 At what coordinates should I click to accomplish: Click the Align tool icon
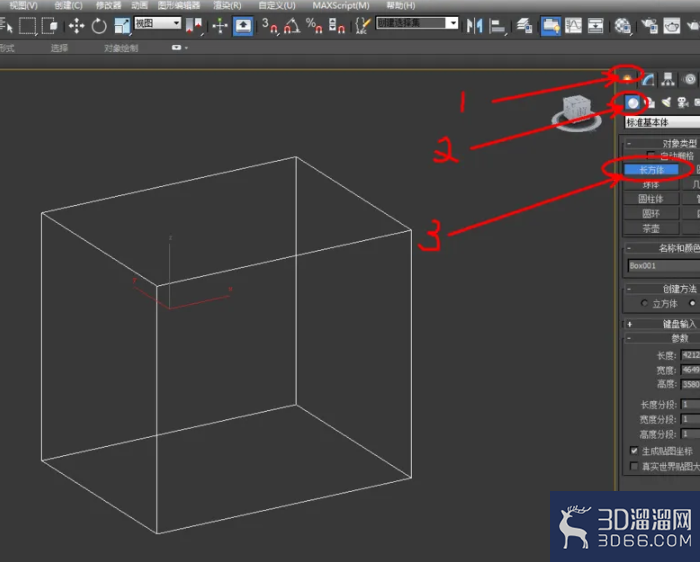click(496, 25)
